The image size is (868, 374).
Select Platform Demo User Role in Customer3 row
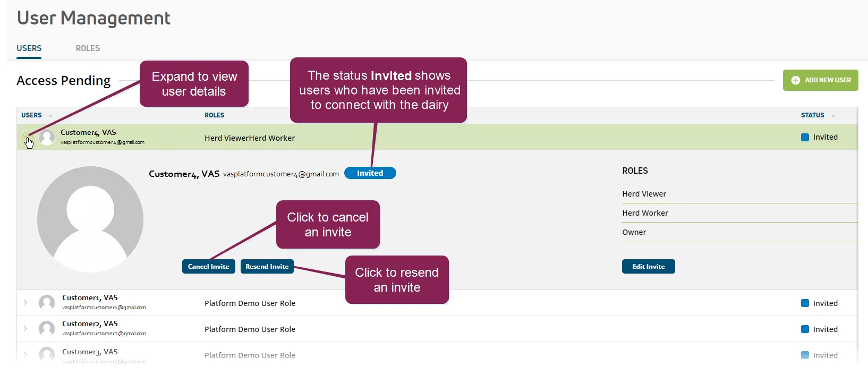pyautogui.click(x=250, y=355)
